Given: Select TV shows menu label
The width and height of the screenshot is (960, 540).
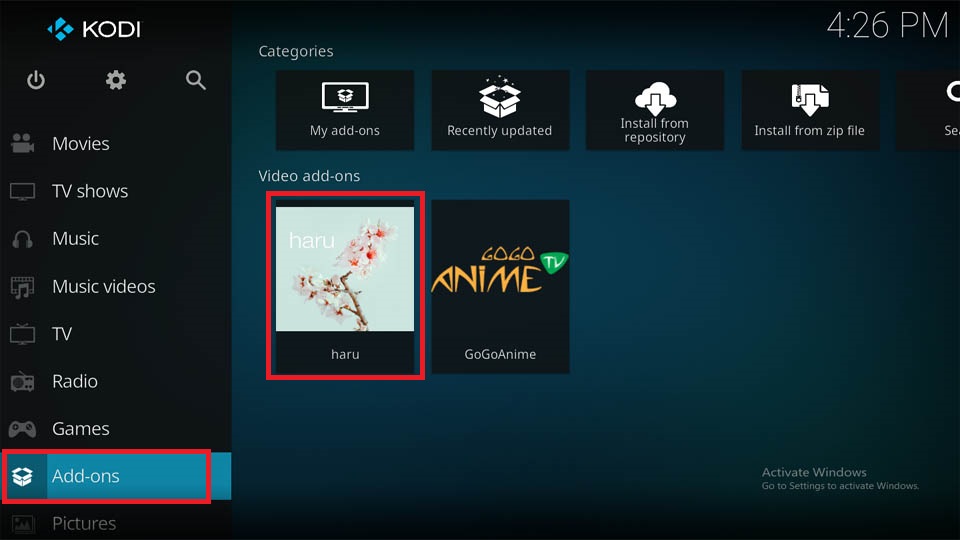Looking at the screenshot, I should [x=90, y=191].
